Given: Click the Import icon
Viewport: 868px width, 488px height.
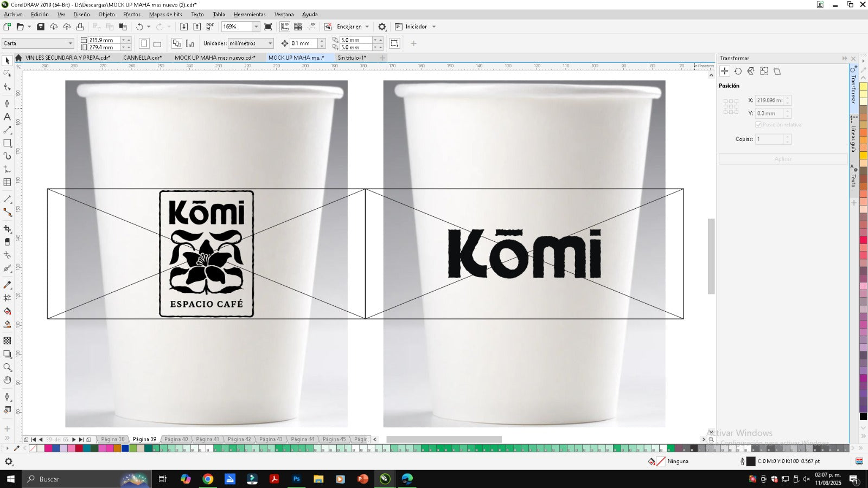Looking at the screenshot, I should (x=184, y=27).
